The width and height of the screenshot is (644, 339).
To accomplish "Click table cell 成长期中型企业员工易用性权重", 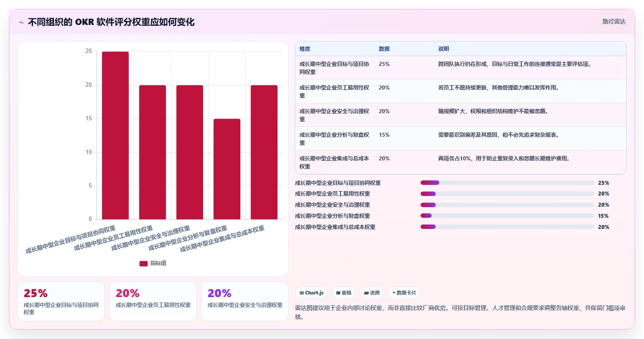I will [x=334, y=91].
